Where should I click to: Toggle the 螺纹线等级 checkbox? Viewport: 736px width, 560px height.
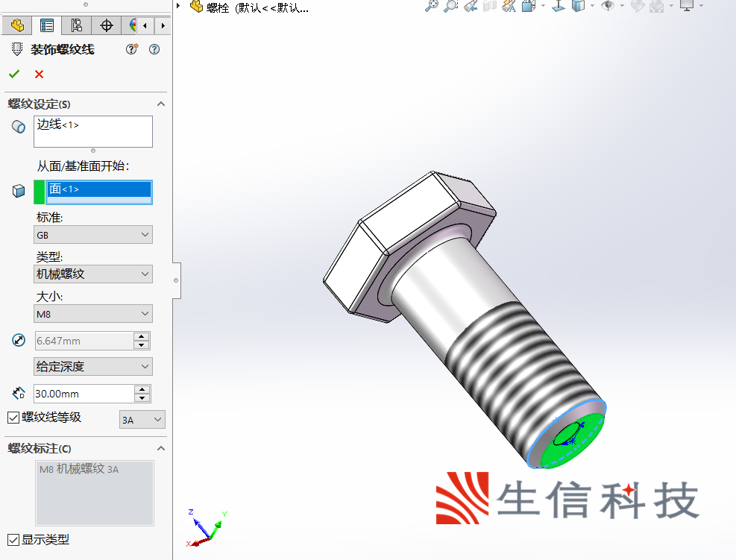point(13,418)
